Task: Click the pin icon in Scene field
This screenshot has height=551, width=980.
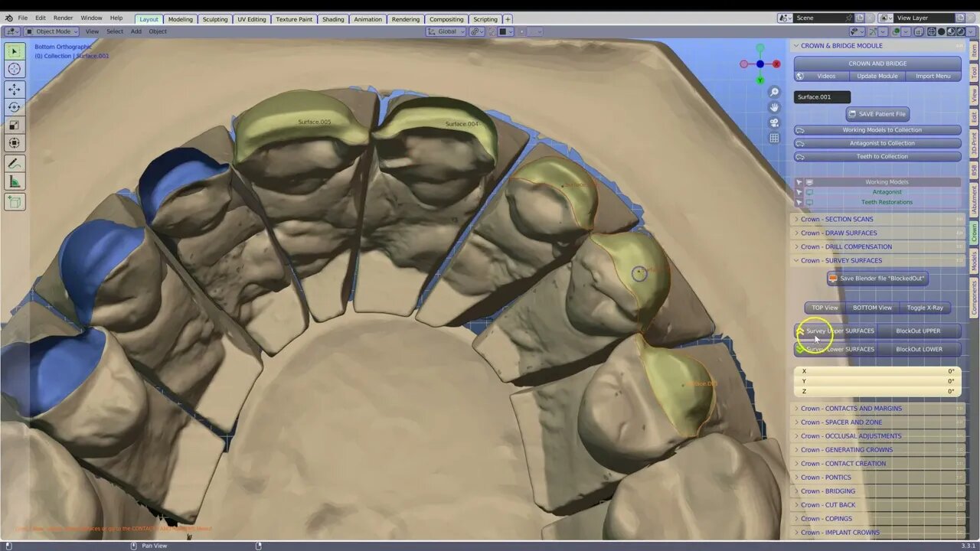Action: coord(848,18)
